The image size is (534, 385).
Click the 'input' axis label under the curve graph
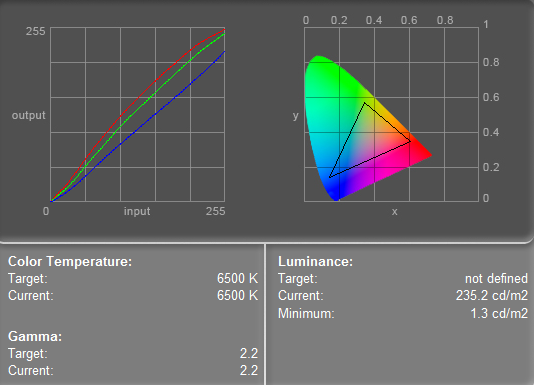(x=137, y=211)
